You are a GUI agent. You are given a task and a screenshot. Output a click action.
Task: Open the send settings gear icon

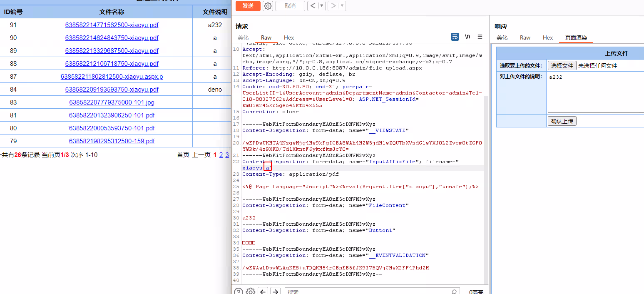(x=268, y=6)
